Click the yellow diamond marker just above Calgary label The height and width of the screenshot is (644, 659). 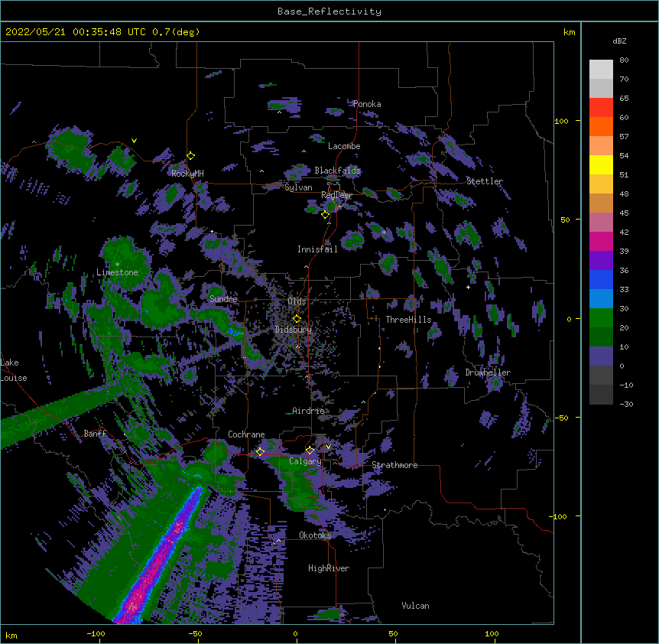click(310, 450)
